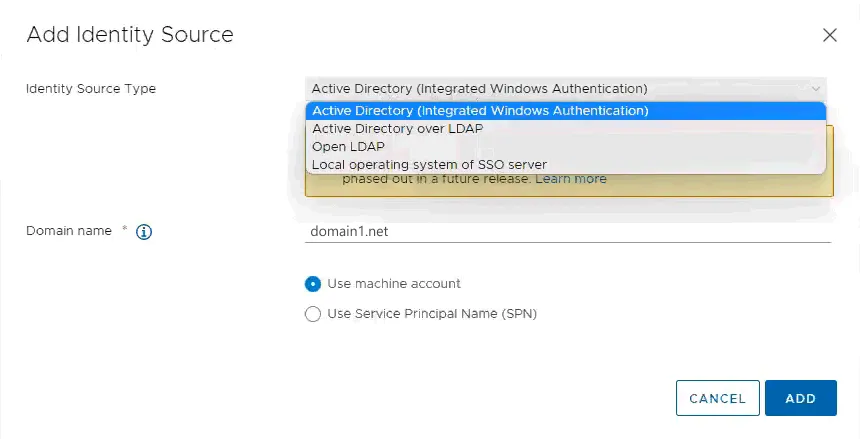860x439 pixels.
Task: Click the Add Identity Source dialog title
Action: pos(130,35)
